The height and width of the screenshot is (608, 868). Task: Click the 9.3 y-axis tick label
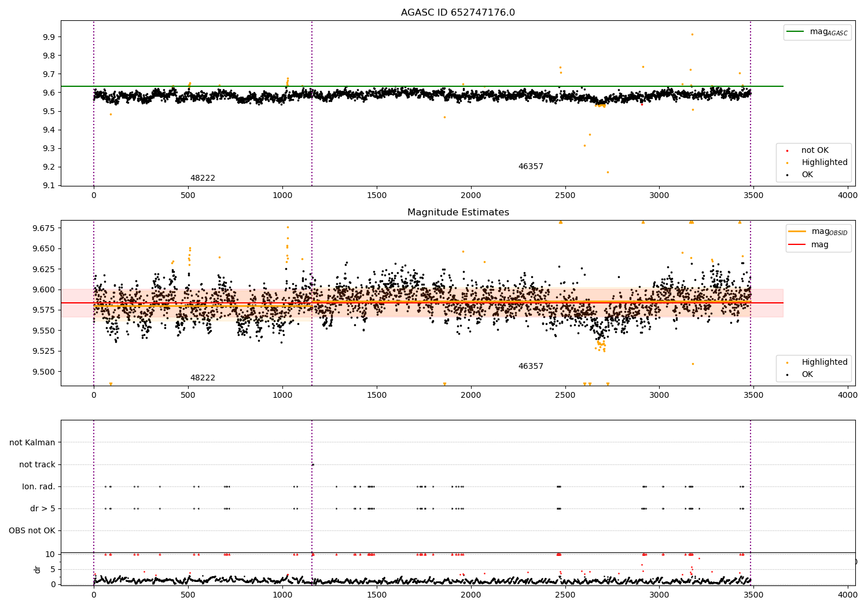click(49, 148)
